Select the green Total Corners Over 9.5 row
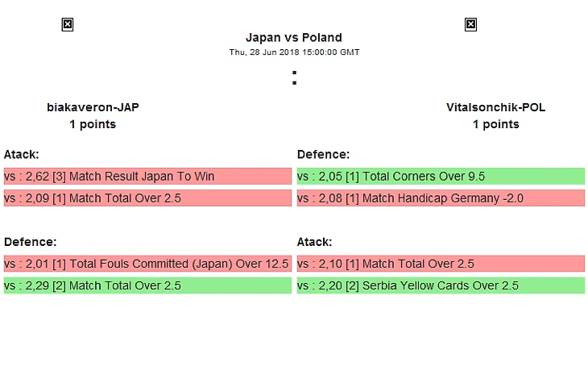The image size is (588, 387). tap(441, 177)
